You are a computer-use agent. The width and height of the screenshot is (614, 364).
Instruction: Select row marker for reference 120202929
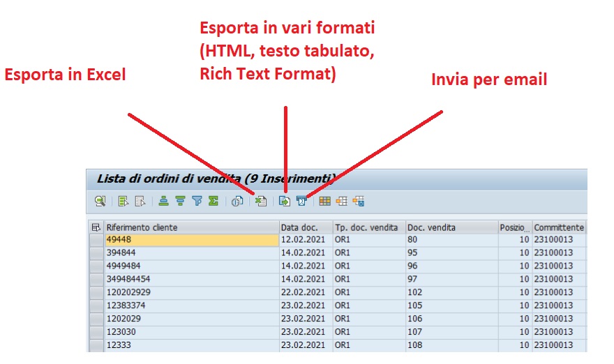tap(96, 292)
